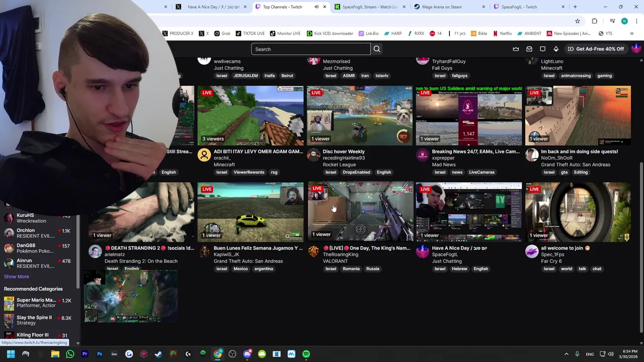Image resolution: width=644 pixels, height=362 pixels.
Task: Click the Twitch search magnifier button
Action: click(377, 49)
